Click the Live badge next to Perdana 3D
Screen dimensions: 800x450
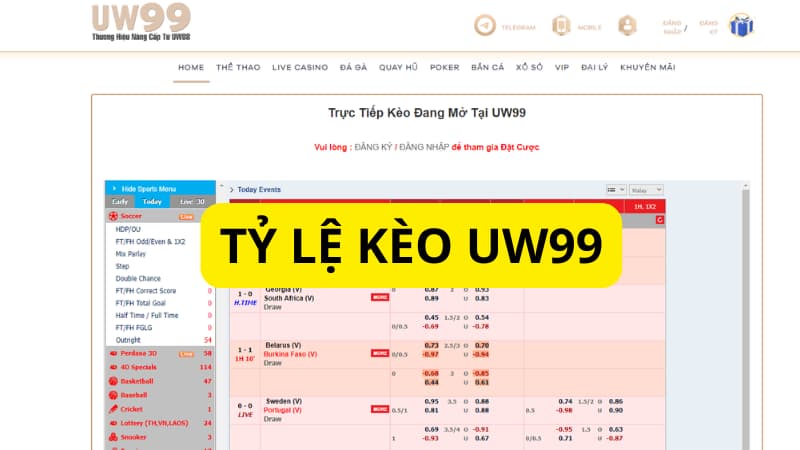(x=186, y=354)
